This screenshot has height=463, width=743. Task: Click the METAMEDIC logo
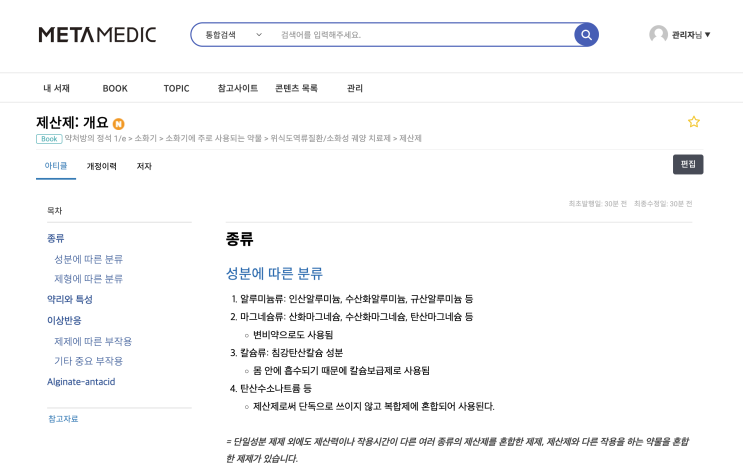97,35
